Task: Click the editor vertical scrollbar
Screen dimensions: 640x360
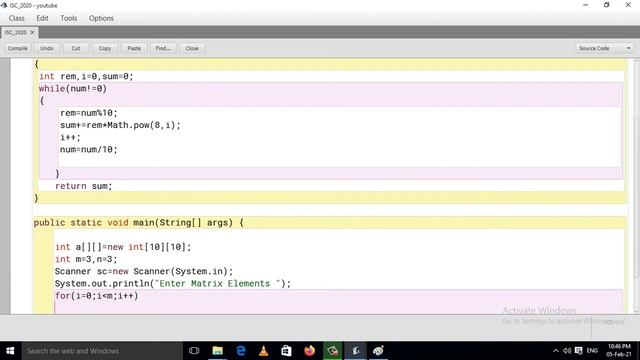Action: 636,186
